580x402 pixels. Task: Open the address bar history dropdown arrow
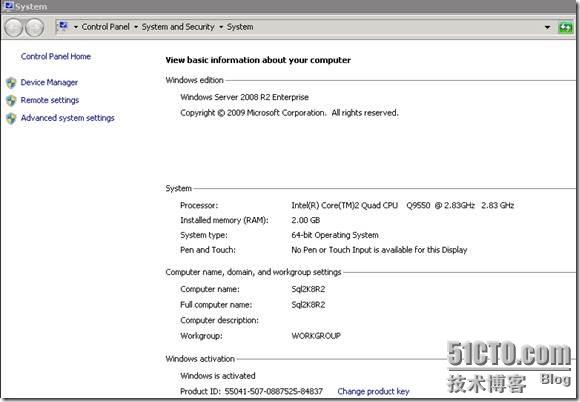[547, 27]
